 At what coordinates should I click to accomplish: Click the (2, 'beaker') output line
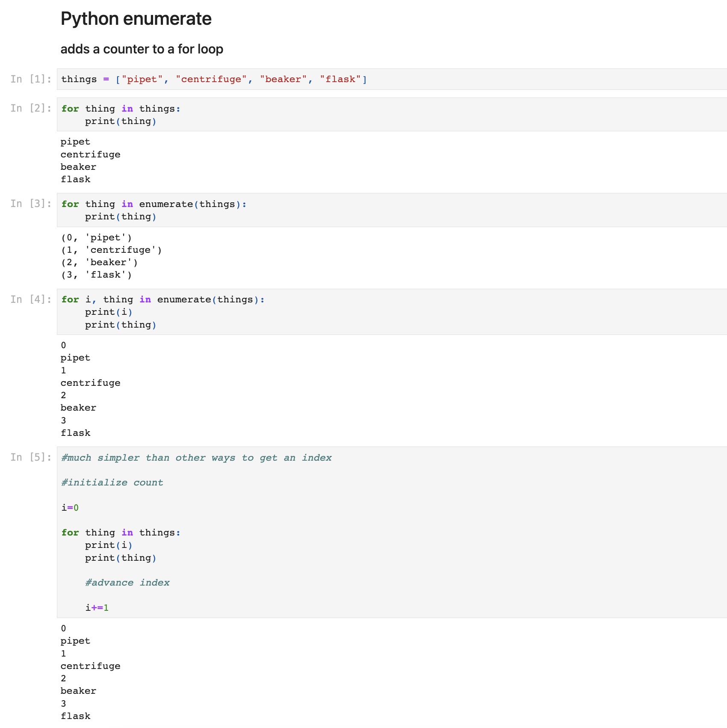pyautogui.click(x=100, y=262)
